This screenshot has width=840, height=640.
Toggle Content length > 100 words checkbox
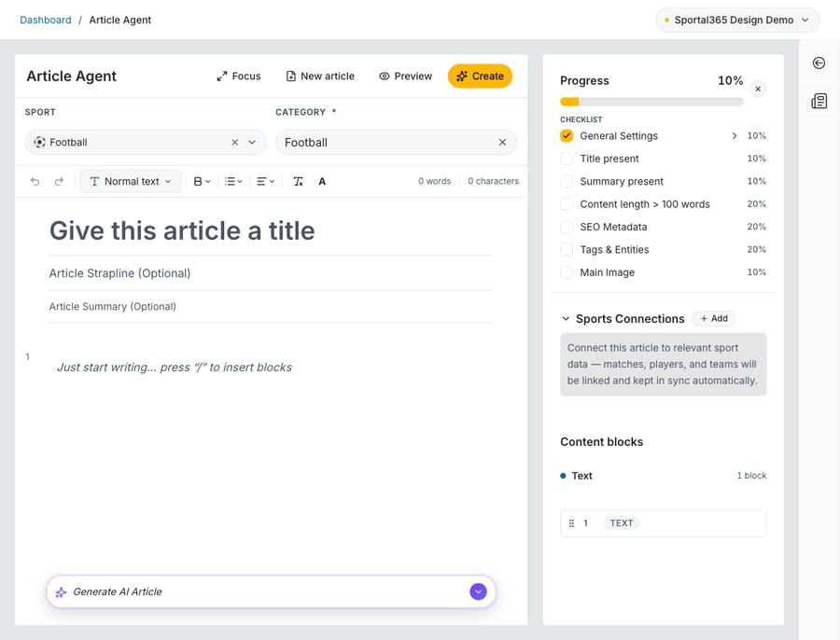[x=567, y=204]
